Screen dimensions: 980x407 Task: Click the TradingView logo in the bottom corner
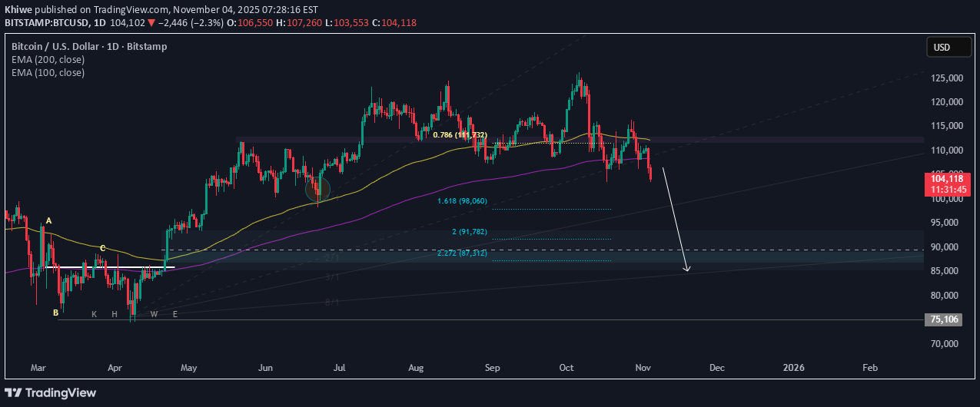click(52, 392)
